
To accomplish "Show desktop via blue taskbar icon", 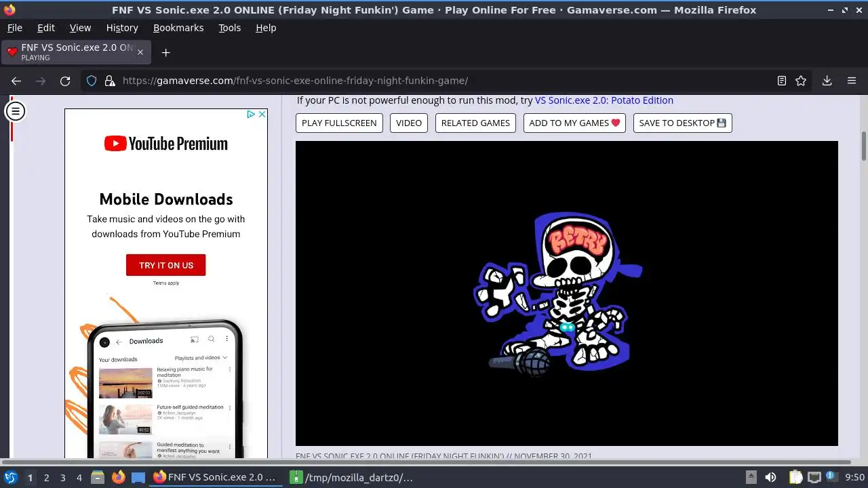I will [138, 477].
